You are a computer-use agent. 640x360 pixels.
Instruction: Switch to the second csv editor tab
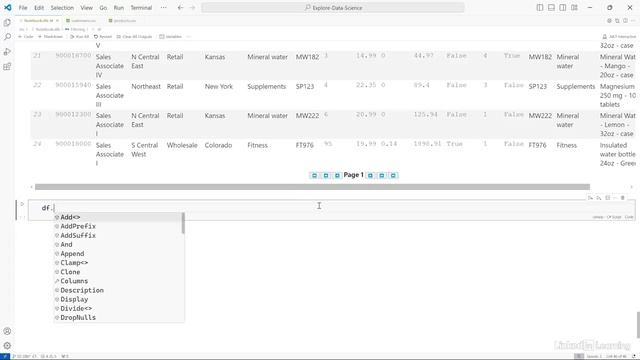click(82, 20)
